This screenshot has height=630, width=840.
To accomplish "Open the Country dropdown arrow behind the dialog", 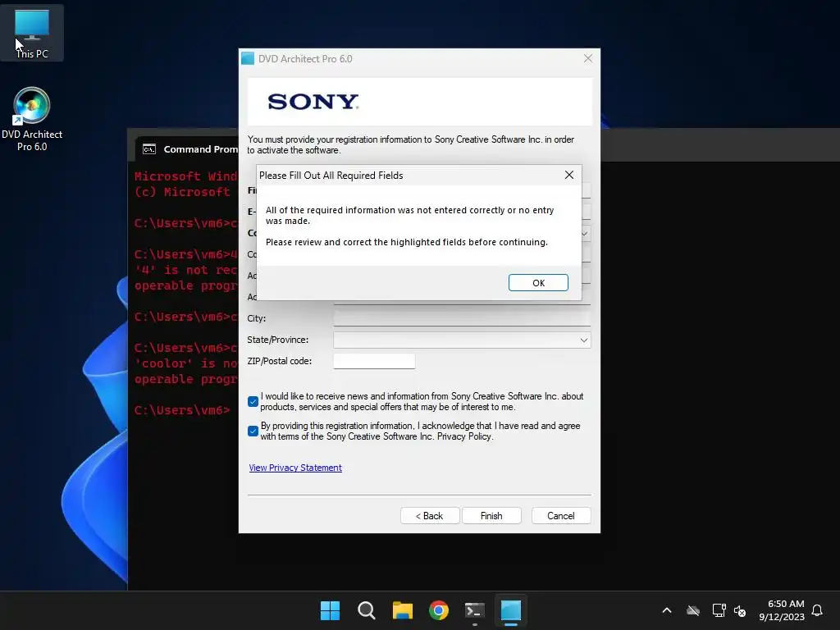I will point(586,234).
